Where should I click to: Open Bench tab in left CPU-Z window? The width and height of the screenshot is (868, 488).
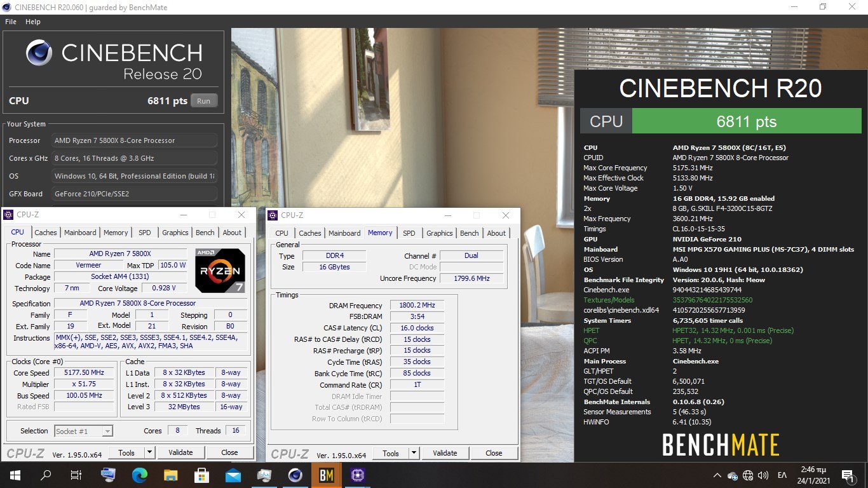tap(205, 233)
